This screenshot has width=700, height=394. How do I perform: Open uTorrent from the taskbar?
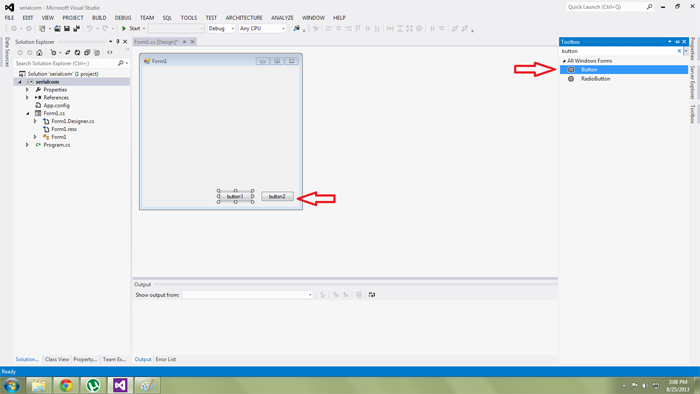pos(93,385)
